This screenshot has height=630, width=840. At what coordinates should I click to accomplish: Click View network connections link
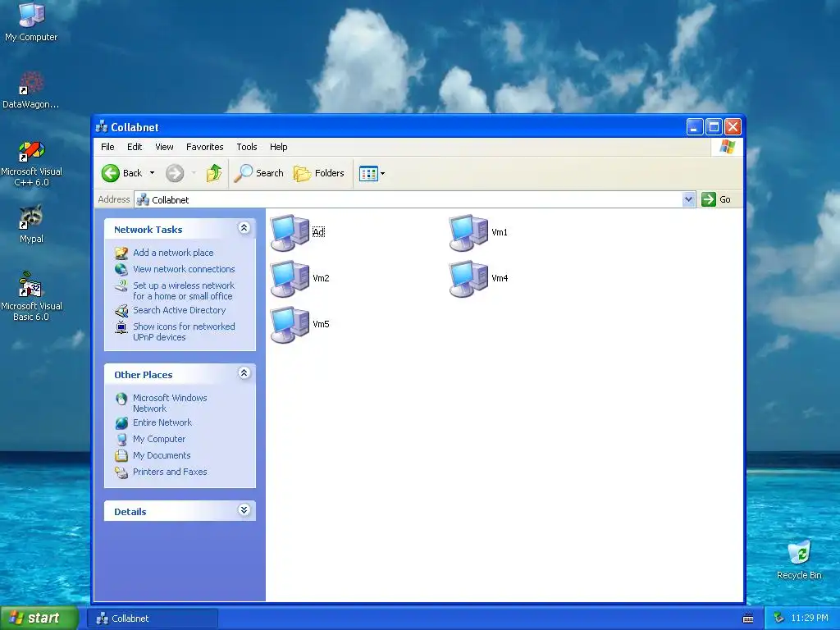(184, 269)
